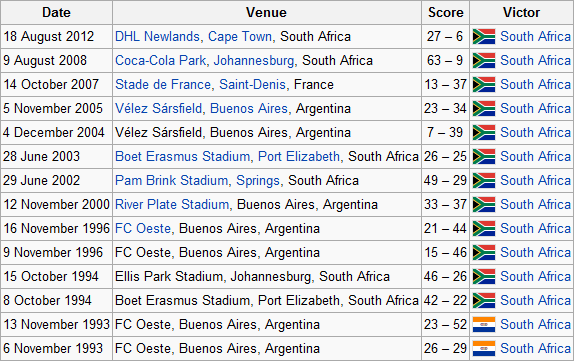Click the flag icon in the 12 November 2000 row
This screenshot has height=361, width=574.
[x=484, y=205]
